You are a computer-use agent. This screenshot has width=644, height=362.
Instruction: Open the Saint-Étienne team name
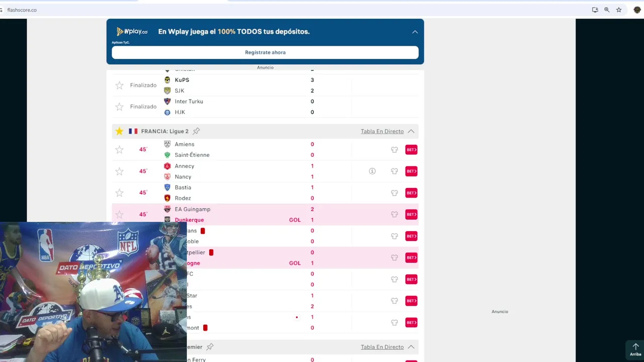192,155
